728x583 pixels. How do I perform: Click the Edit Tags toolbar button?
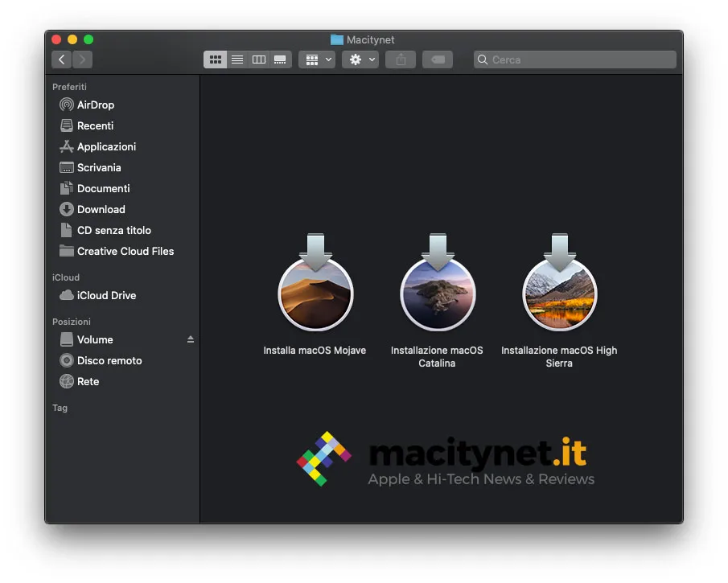438,60
